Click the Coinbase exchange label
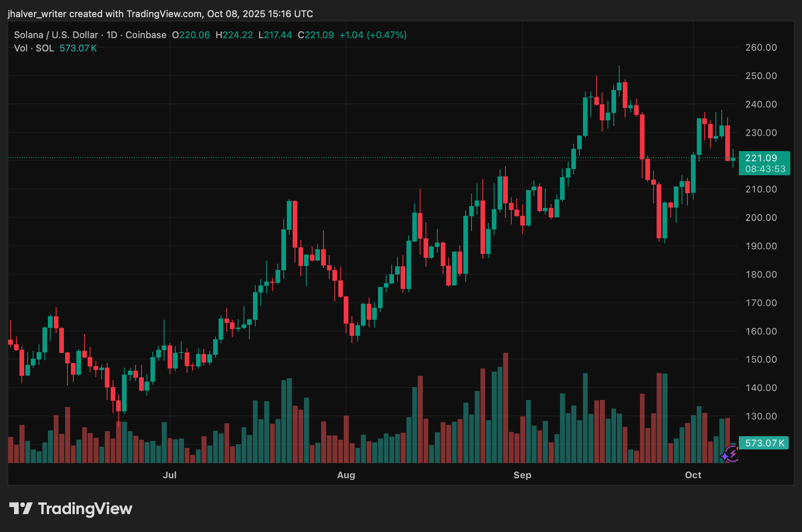The image size is (802, 532). point(146,35)
